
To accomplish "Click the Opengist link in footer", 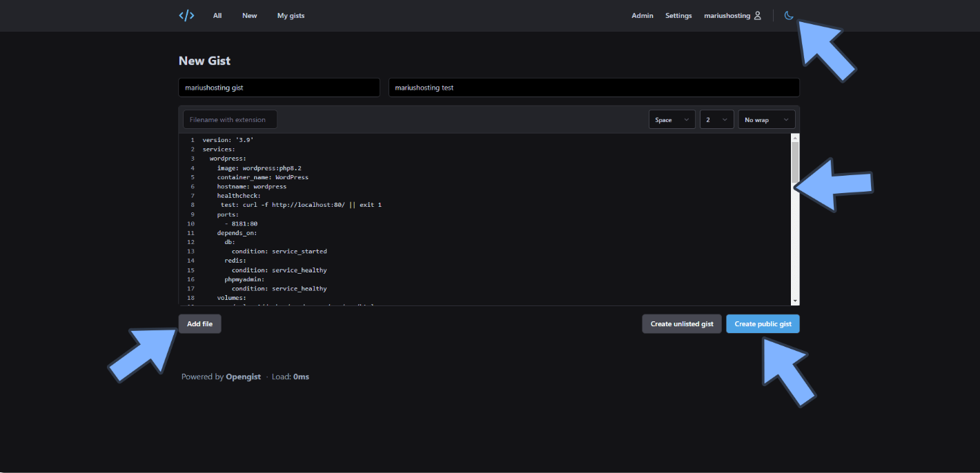I will [243, 376].
